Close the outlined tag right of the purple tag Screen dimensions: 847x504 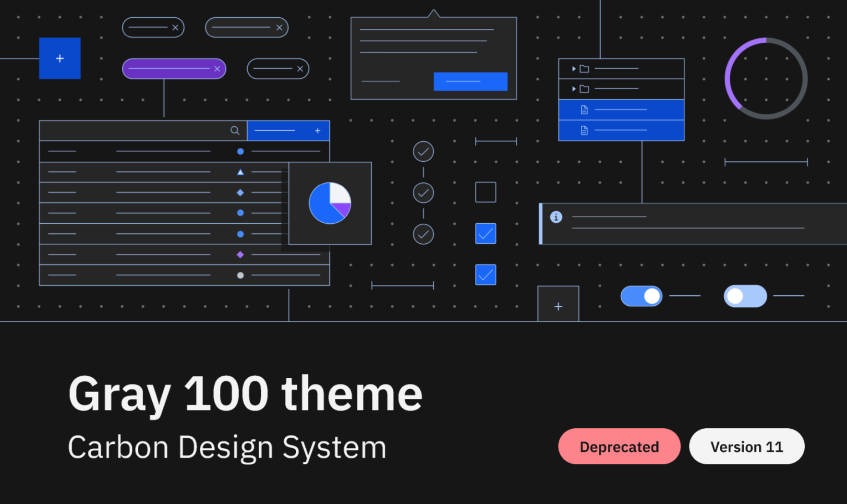[x=300, y=69]
